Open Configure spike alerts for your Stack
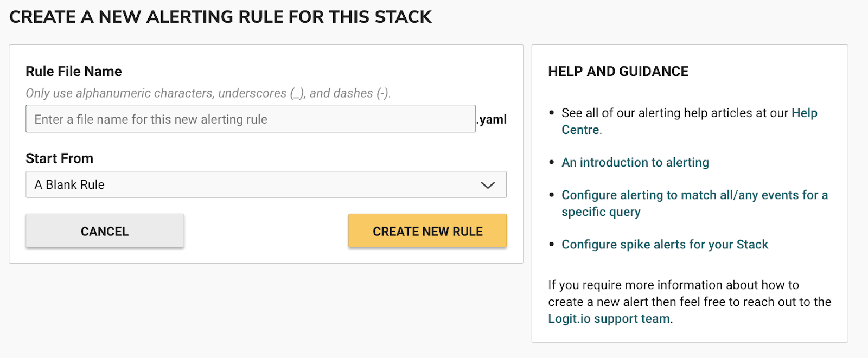The width and height of the screenshot is (868, 358). click(665, 245)
